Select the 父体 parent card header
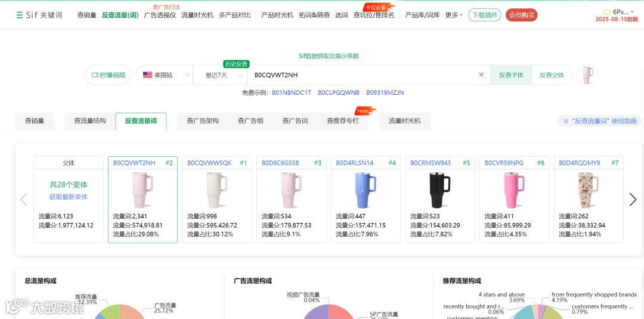The height and width of the screenshot is (319, 644). coord(69,163)
